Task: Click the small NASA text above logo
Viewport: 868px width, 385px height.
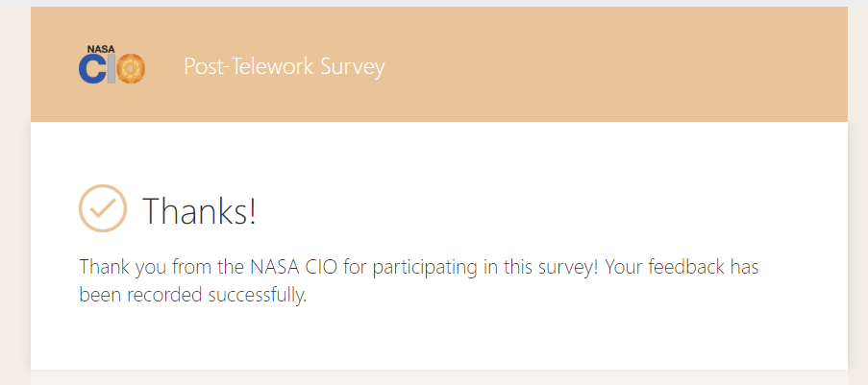Action: [99, 48]
